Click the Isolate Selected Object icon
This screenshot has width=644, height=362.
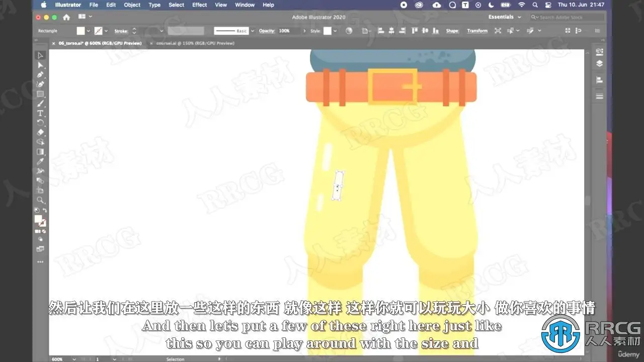[x=498, y=31]
